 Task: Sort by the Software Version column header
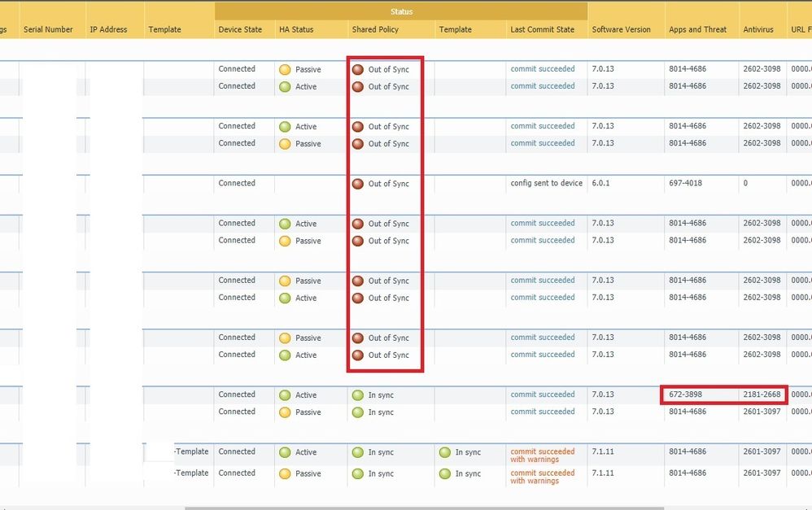(x=621, y=29)
